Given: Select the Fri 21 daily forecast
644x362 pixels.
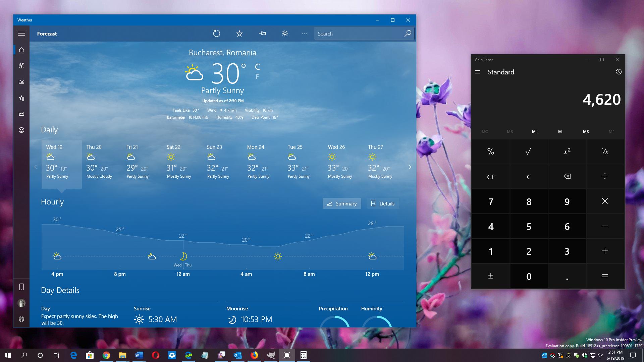Looking at the screenshot, I should 142,164.
